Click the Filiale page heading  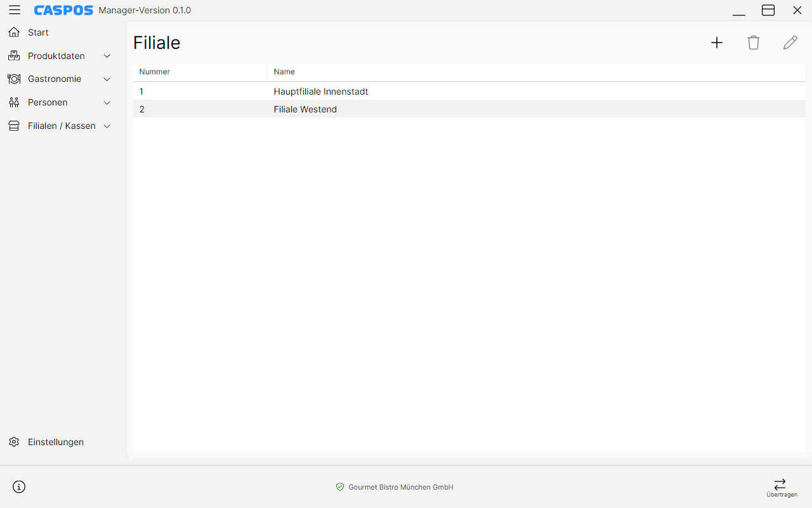tap(157, 43)
